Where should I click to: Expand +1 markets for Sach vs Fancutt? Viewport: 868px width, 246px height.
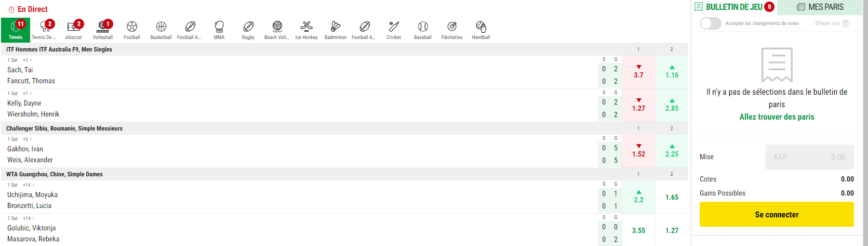27,60
